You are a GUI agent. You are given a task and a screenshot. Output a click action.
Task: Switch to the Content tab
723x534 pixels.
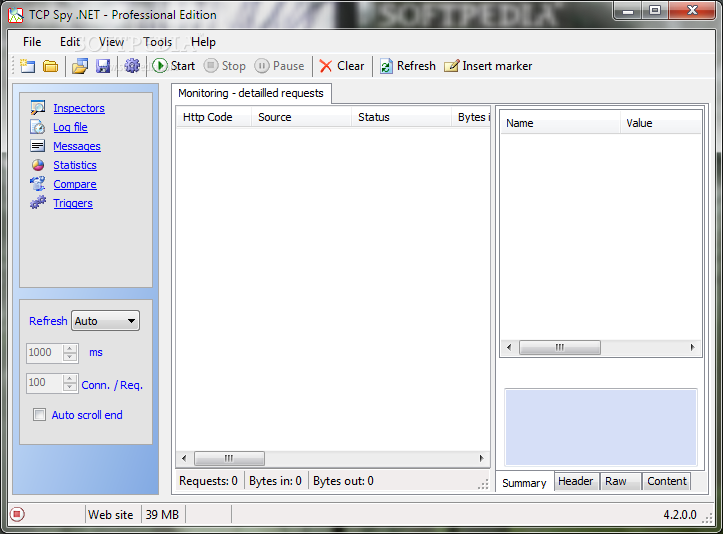click(667, 481)
